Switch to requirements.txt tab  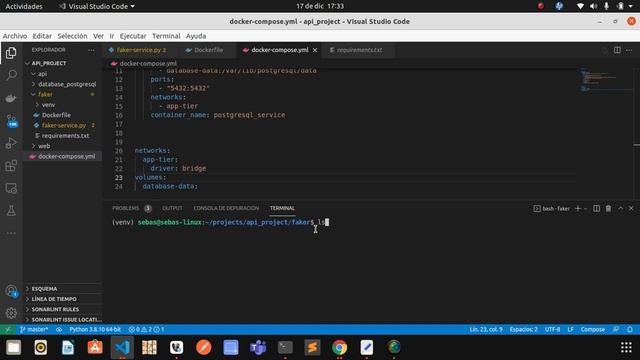[x=358, y=50]
